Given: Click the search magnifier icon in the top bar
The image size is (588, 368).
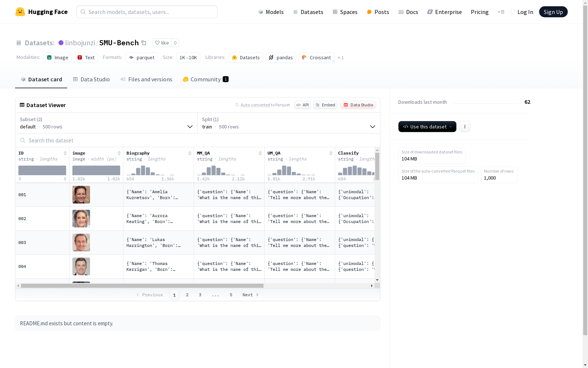Looking at the screenshot, I should point(83,12).
